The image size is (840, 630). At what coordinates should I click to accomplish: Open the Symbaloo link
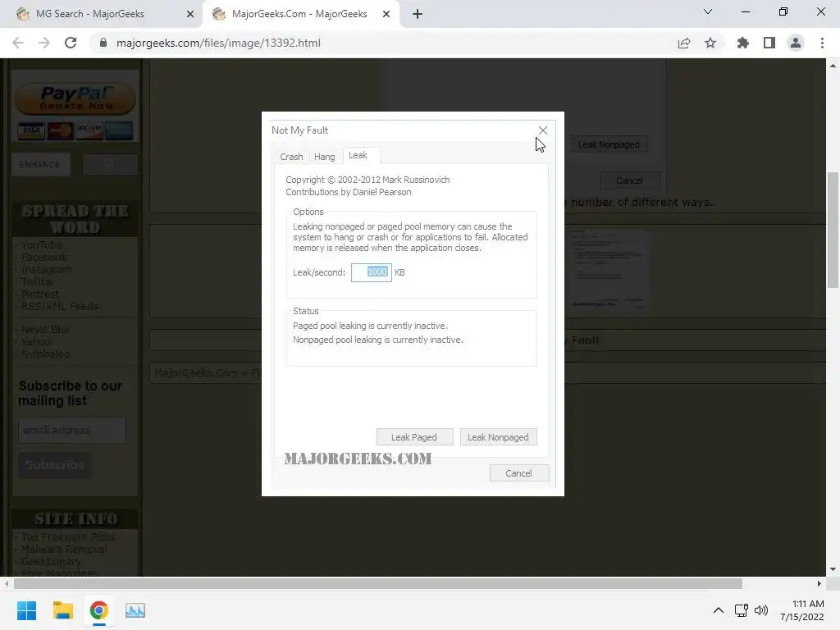[46, 354]
